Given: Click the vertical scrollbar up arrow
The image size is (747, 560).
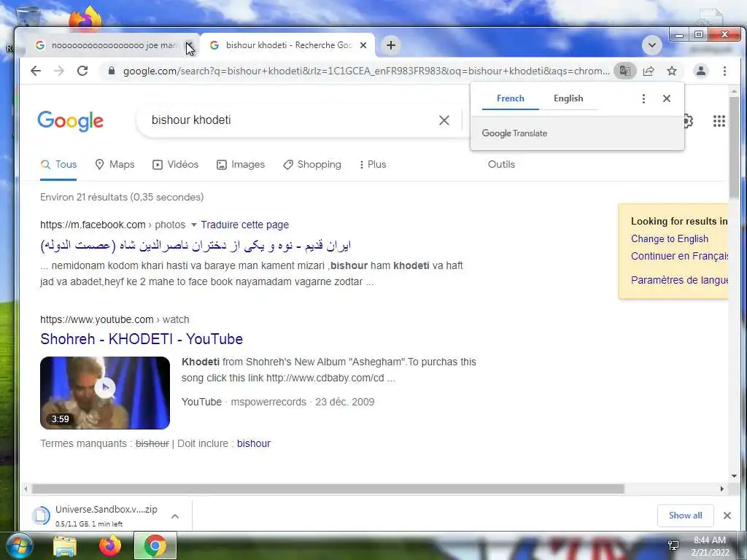Looking at the screenshot, I should (x=734, y=91).
